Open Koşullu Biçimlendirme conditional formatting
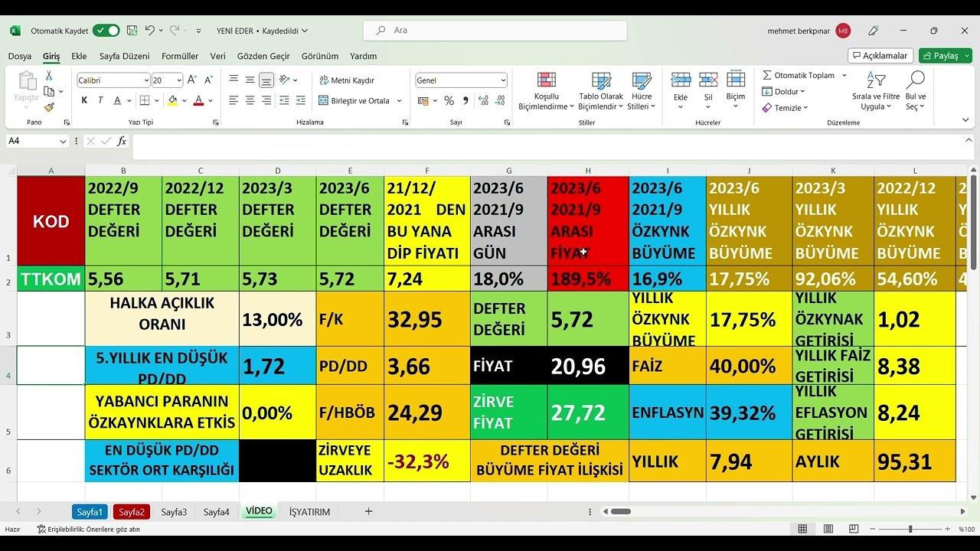 click(547, 92)
